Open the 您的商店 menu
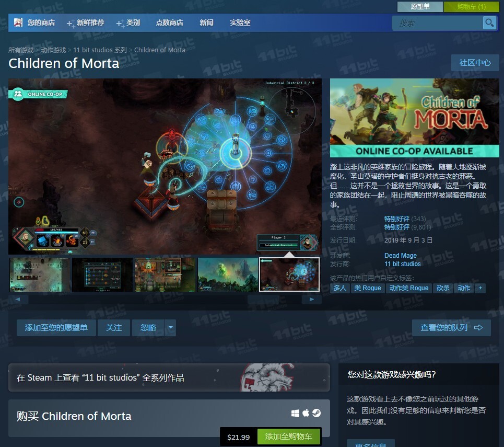The width and height of the screenshot is (504, 447). pyautogui.click(x=41, y=23)
